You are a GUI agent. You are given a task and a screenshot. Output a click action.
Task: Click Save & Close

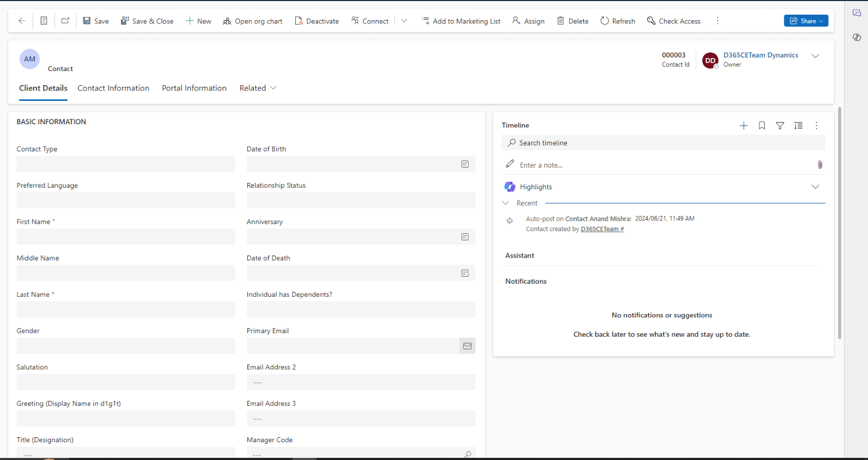click(147, 21)
